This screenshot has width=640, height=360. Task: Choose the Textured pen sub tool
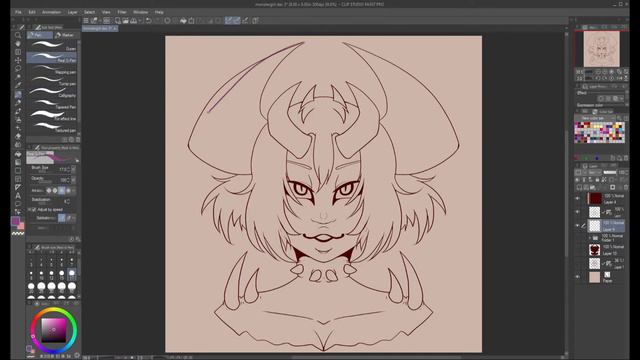51,128
